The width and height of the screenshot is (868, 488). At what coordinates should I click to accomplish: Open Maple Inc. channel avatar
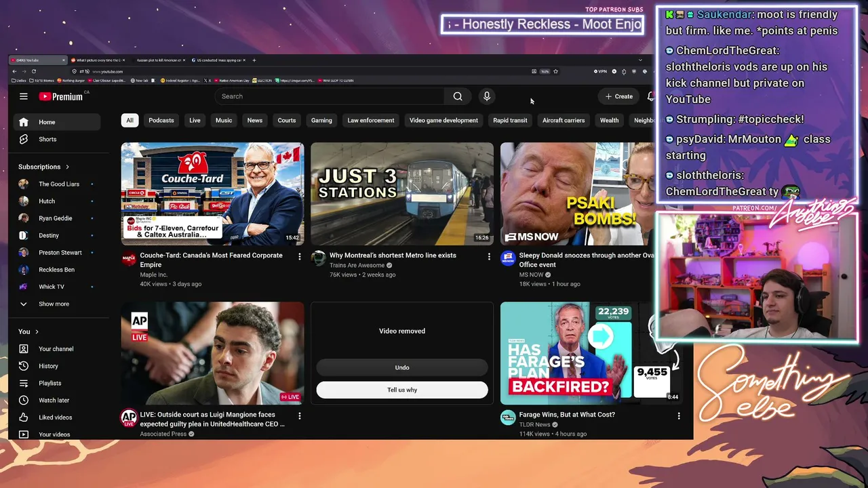pos(129,258)
